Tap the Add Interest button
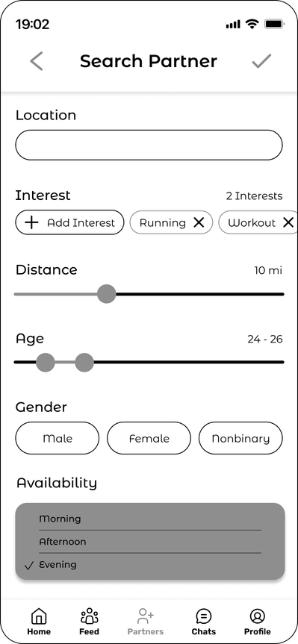 click(x=70, y=222)
